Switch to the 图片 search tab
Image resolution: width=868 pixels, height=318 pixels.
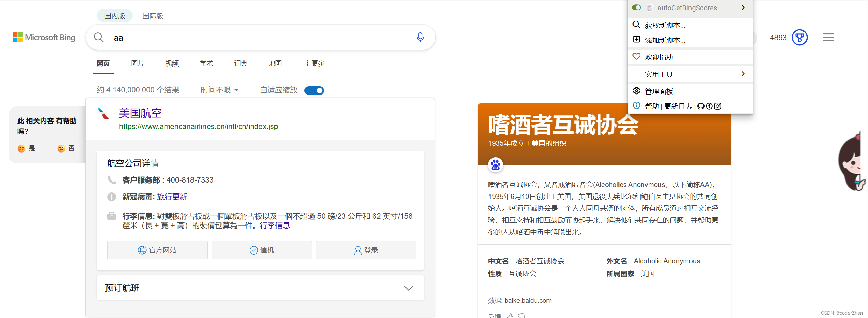click(x=138, y=63)
